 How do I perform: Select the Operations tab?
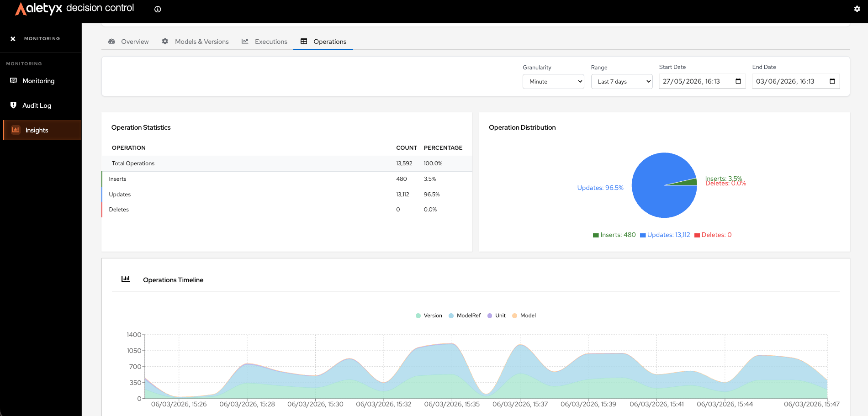(x=323, y=42)
